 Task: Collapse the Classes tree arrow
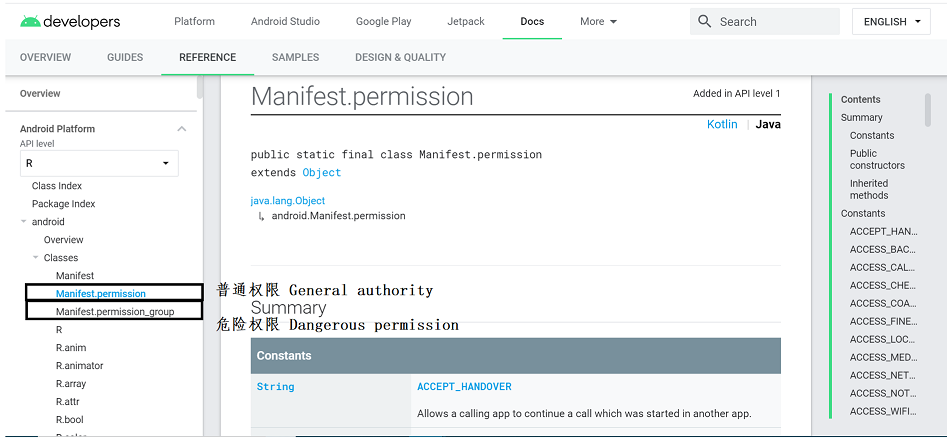tap(36, 257)
